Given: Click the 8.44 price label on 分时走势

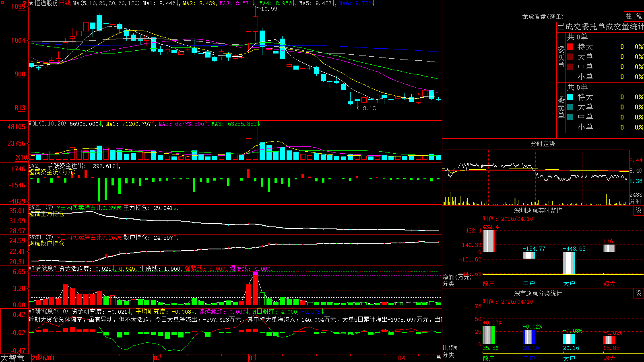Looking at the screenshot, I should (x=636, y=160).
